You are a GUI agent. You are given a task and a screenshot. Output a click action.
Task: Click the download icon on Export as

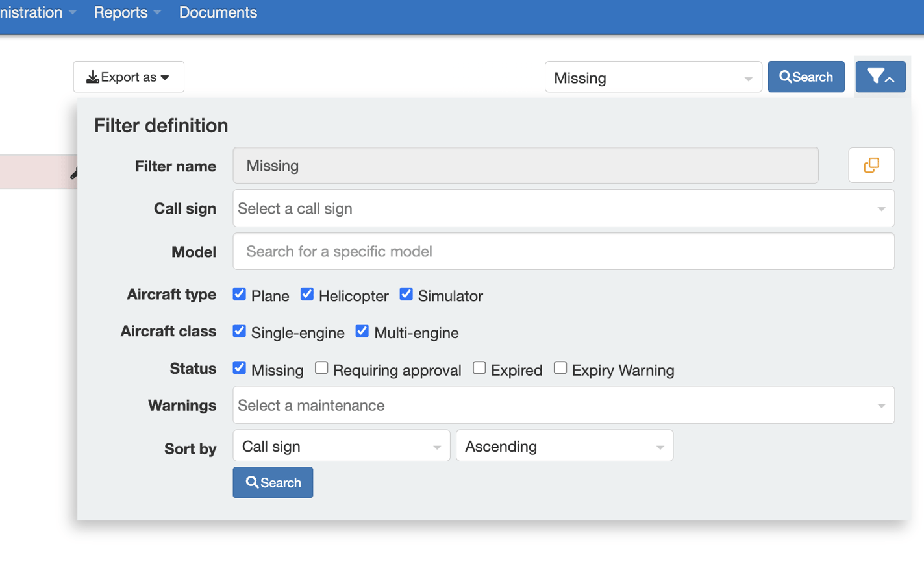click(94, 77)
